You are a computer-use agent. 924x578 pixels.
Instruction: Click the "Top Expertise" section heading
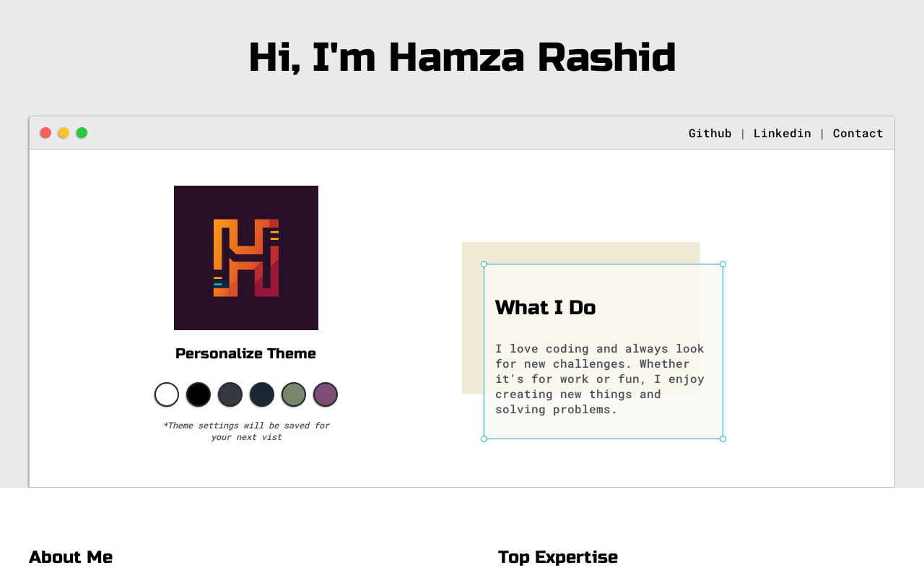tap(557, 557)
